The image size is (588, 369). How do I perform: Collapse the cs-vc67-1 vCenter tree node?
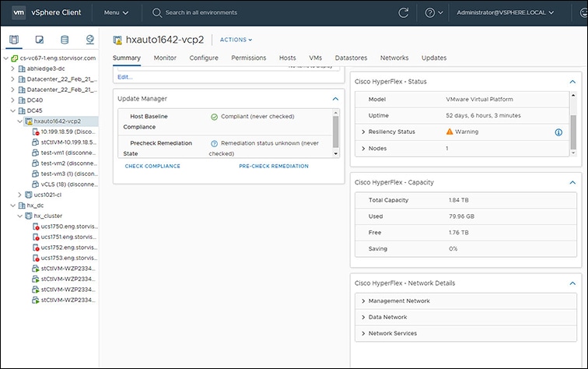point(5,58)
